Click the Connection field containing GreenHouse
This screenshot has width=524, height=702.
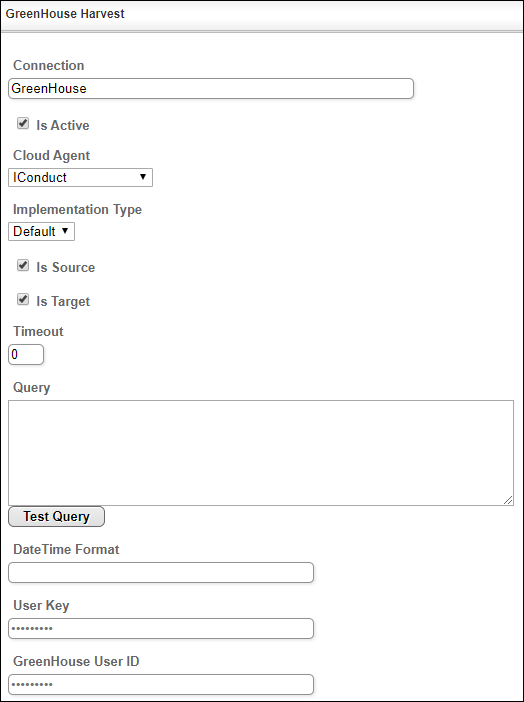click(211, 88)
